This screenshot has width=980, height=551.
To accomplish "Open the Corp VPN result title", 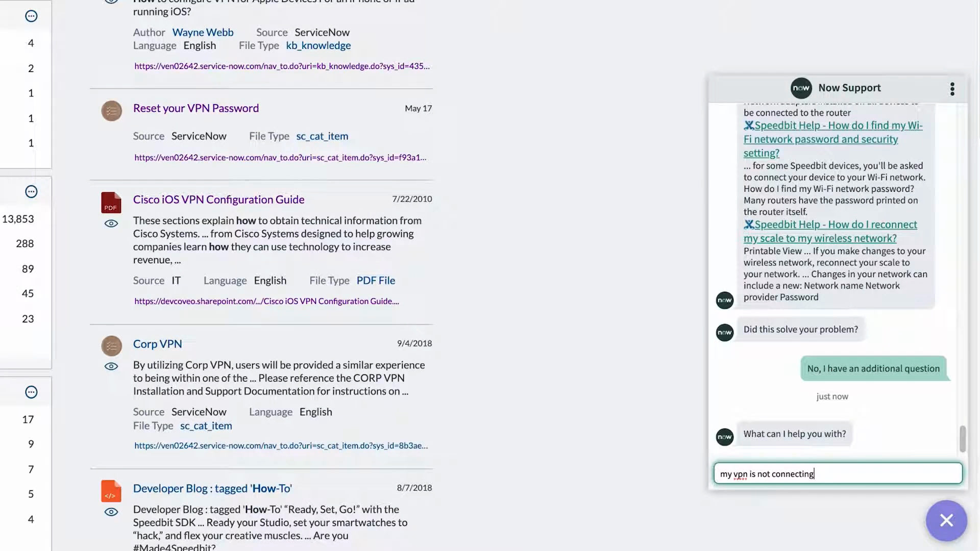I will (157, 344).
